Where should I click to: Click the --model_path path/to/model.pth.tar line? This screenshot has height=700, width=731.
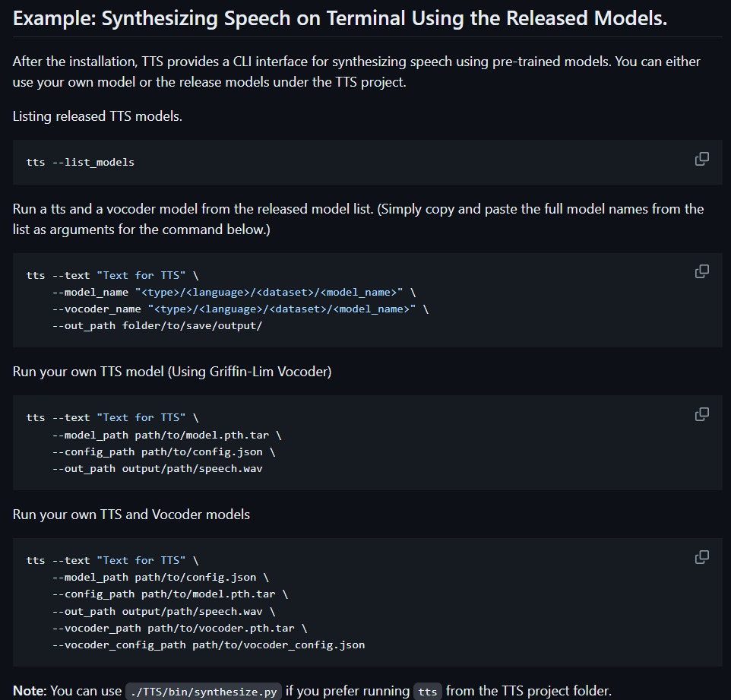coord(166,435)
